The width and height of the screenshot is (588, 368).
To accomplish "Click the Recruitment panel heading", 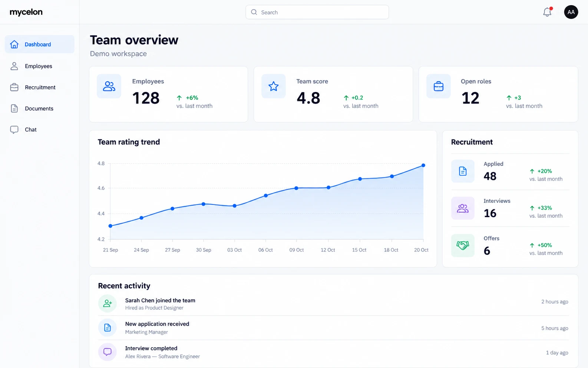I will 472,142.
